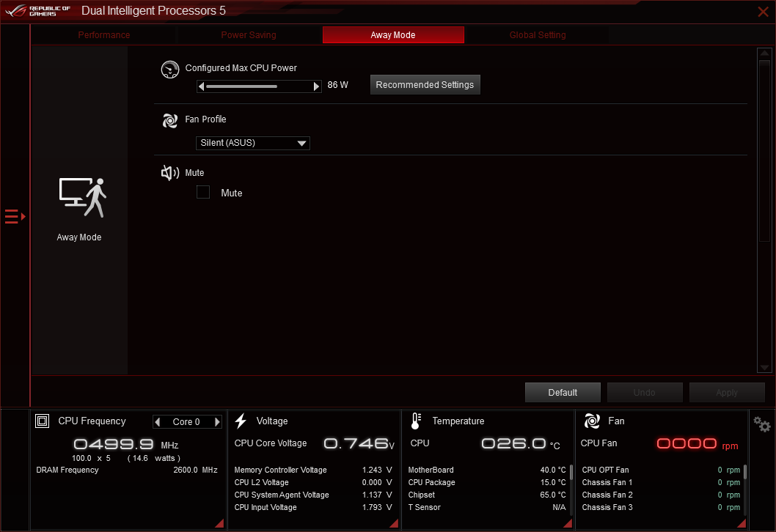Decrease CPU power with slider left arrow
Image resolution: width=776 pixels, height=532 pixels.
202,86
